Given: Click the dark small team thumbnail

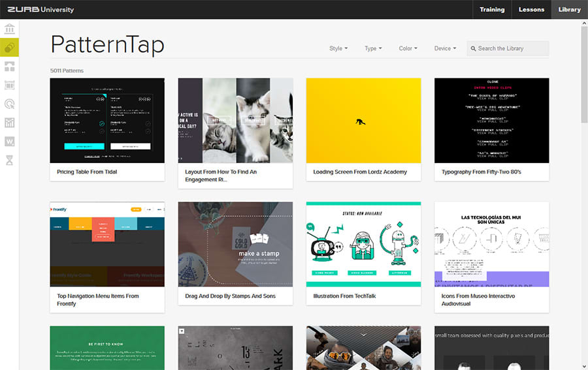Looking at the screenshot, I should (491, 348).
